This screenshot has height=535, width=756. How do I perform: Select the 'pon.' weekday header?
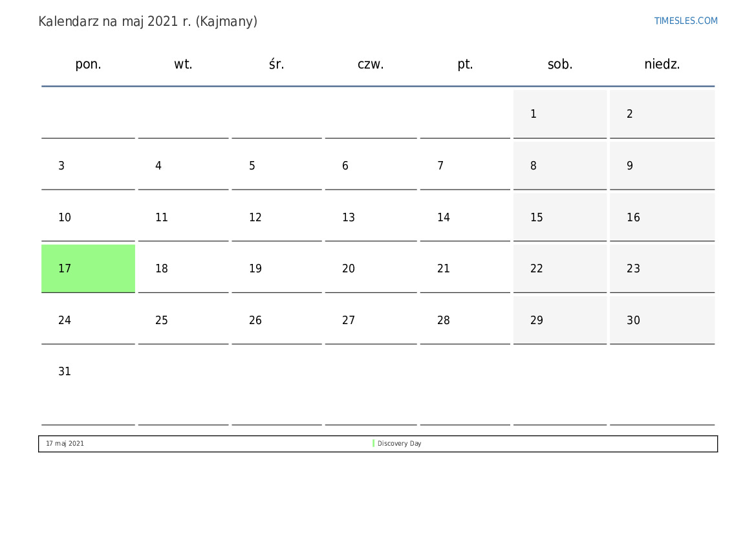pos(88,64)
